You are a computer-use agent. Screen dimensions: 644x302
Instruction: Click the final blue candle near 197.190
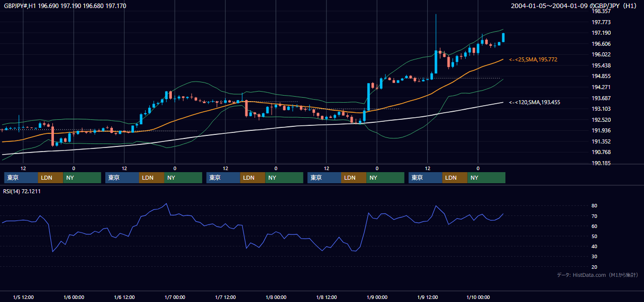(x=503, y=37)
